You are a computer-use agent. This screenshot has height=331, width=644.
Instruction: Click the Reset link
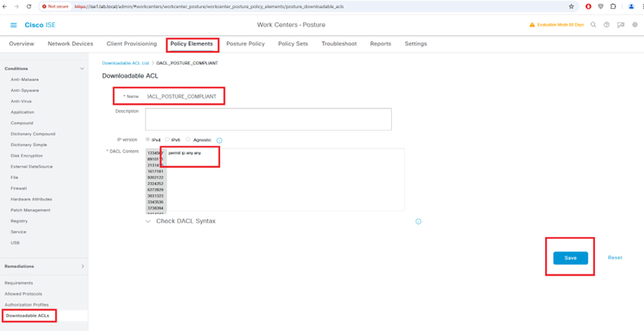(x=615, y=258)
